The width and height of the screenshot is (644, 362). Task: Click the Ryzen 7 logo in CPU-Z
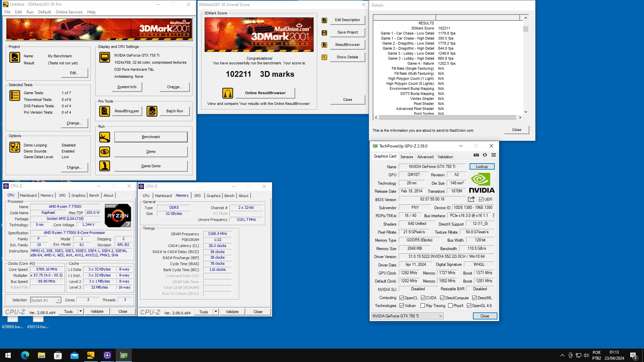tap(118, 215)
